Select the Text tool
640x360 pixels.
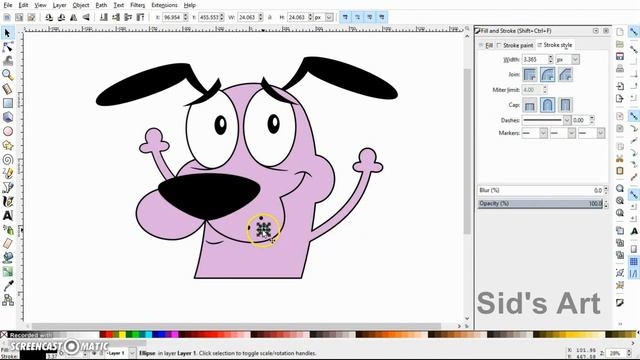click(7, 216)
